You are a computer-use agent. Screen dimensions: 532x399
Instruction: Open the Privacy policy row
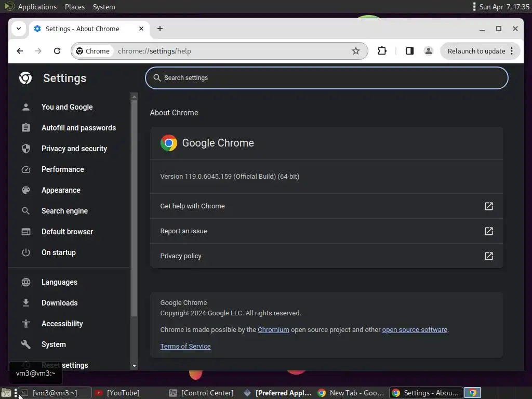[326, 256]
